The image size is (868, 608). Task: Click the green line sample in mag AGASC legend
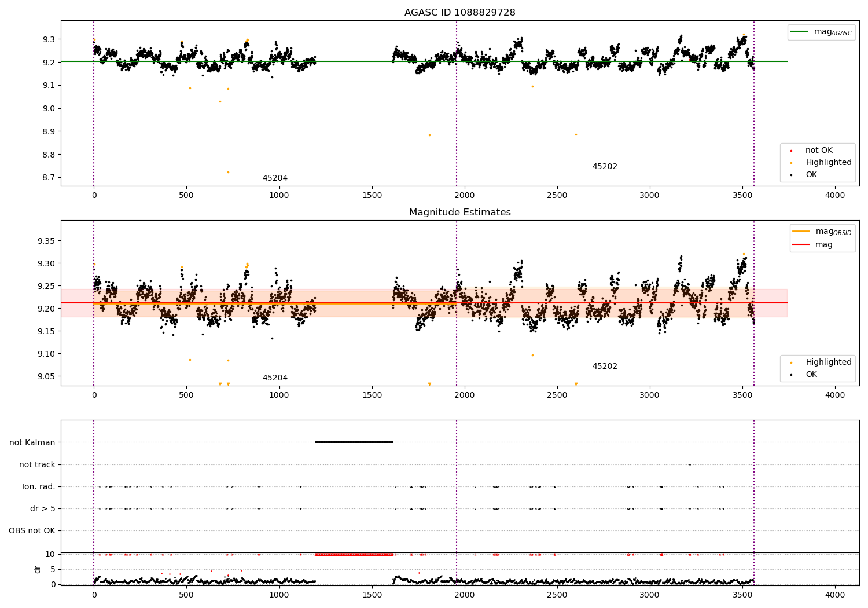coord(800,32)
